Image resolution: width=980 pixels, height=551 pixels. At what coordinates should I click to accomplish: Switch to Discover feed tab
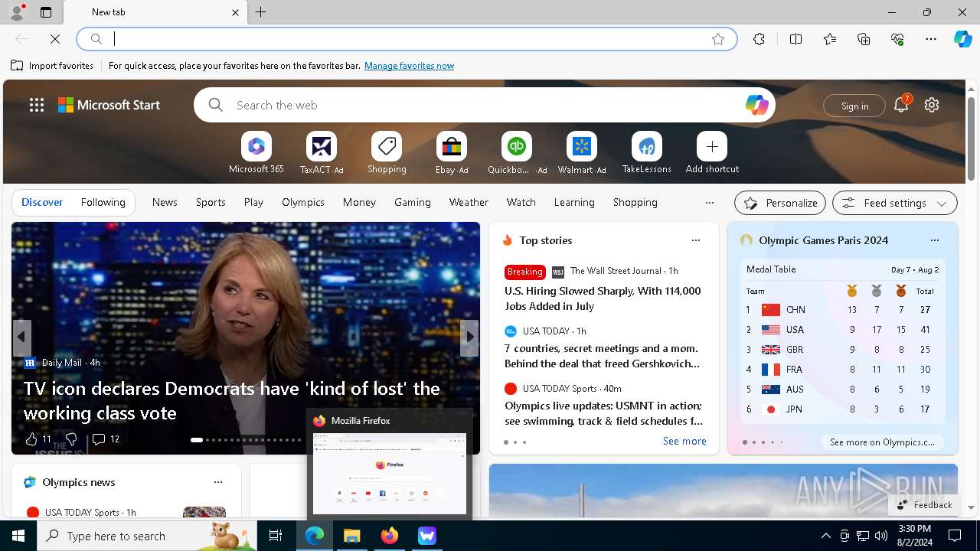tap(42, 202)
